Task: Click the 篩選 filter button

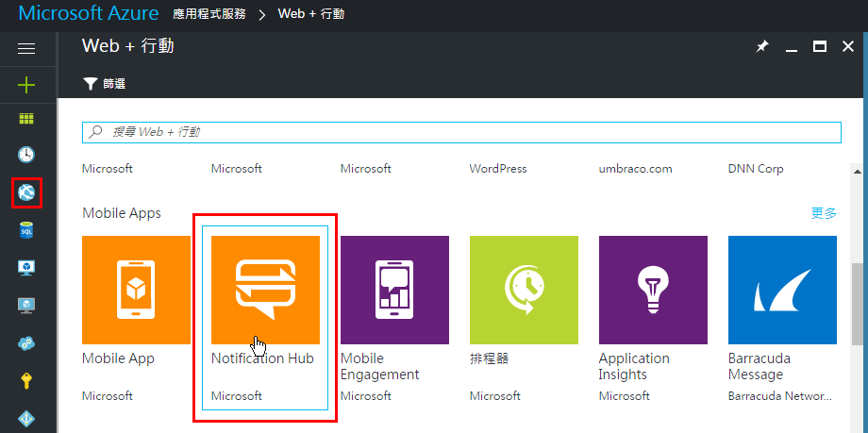Action: tap(104, 84)
